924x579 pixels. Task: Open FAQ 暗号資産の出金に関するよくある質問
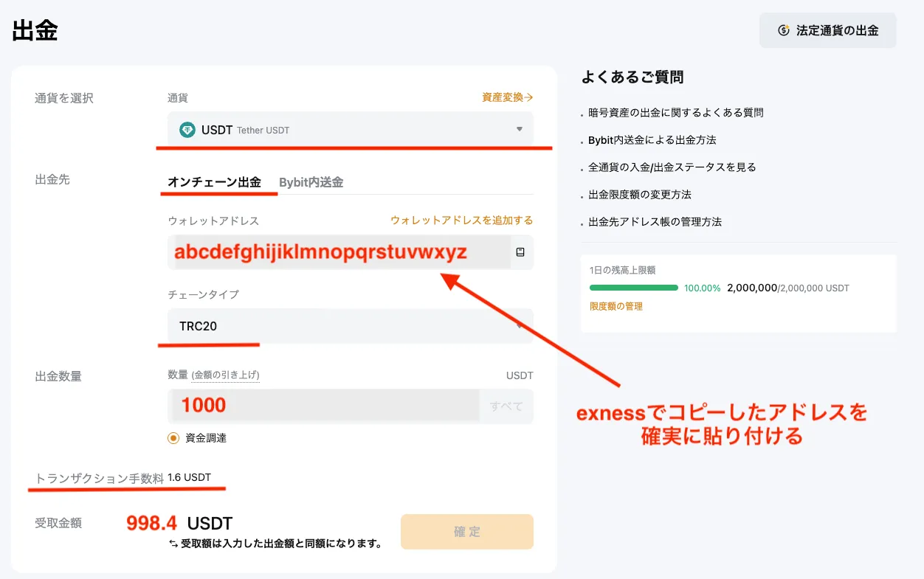click(676, 113)
